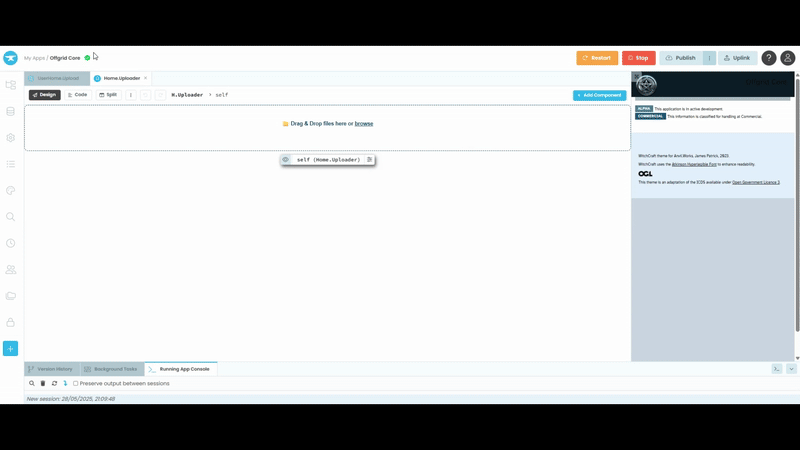800x450 pixels.
Task: Click the self (Home.Uploader) label chip
Action: click(x=328, y=160)
